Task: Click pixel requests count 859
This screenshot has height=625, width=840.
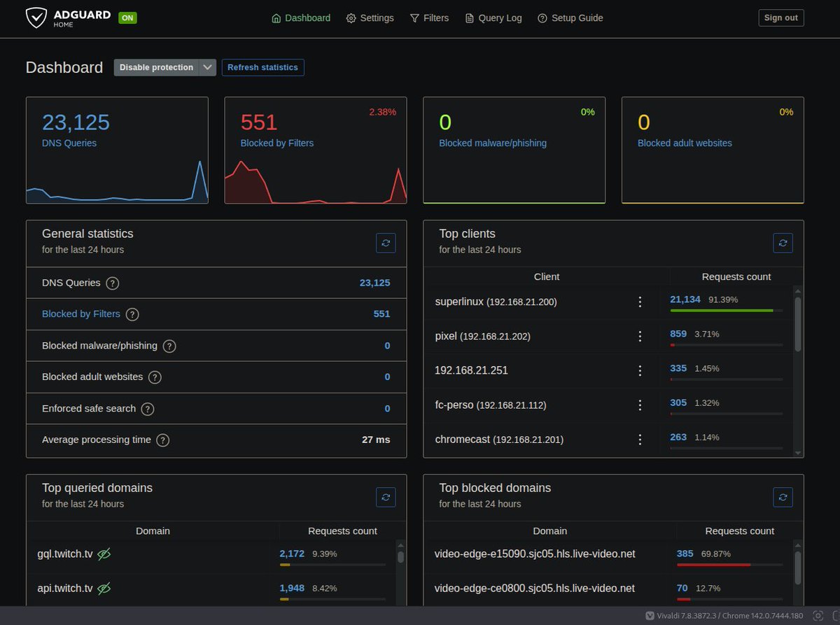Action: pos(678,334)
